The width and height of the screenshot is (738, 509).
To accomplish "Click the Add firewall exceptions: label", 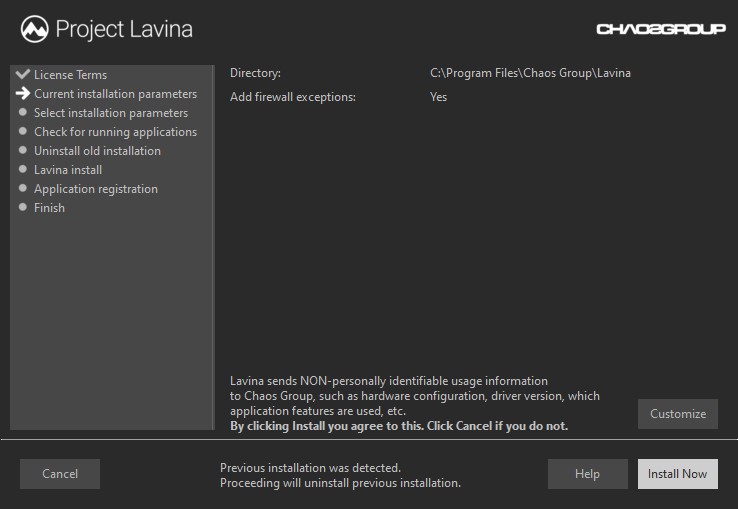I will coord(293,97).
